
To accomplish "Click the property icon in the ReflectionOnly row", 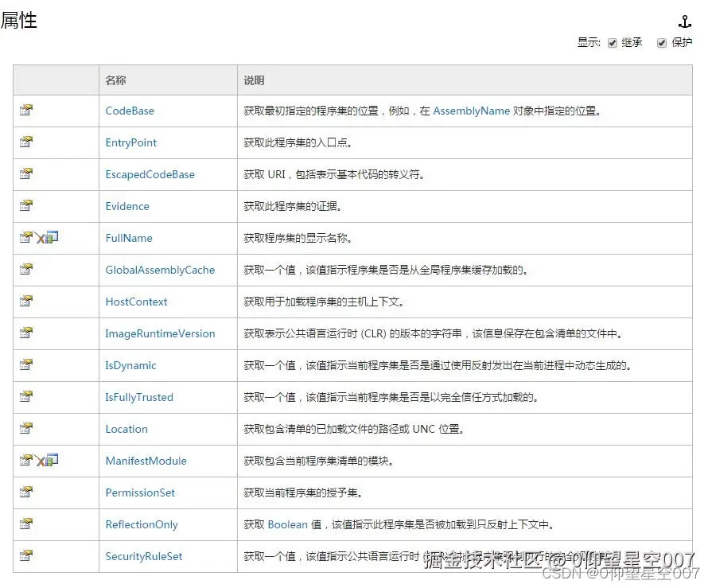I will tap(26, 523).
